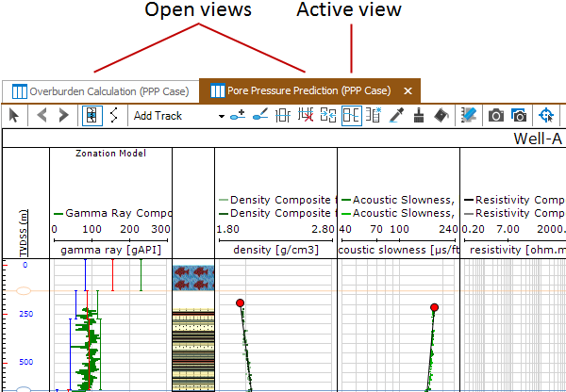Click the paint bucket fill tool
Image resolution: width=566 pixels, height=392 pixels.
coord(441,116)
